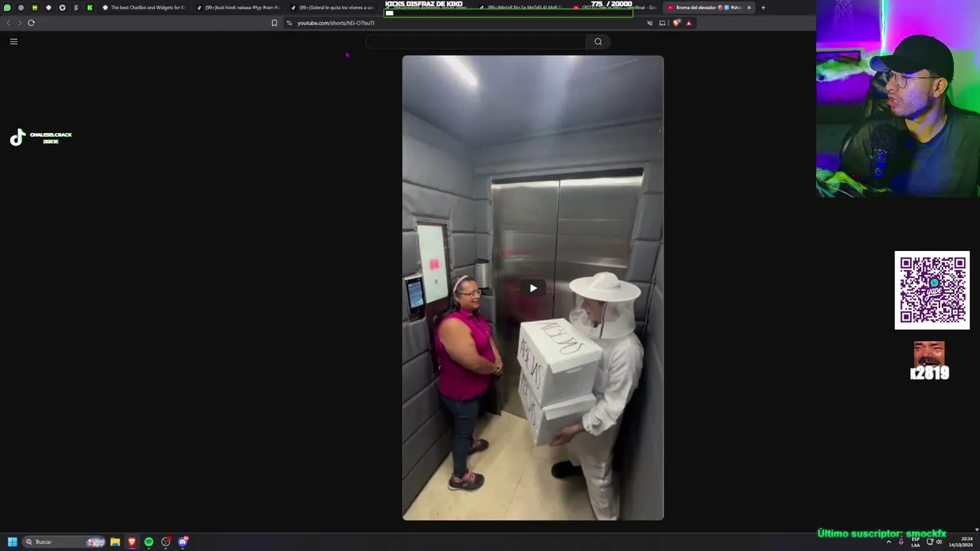The image size is (980, 551).
Task: Bookmark this page via address bar icon
Action: pyautogui.click(x=274, y=23)
